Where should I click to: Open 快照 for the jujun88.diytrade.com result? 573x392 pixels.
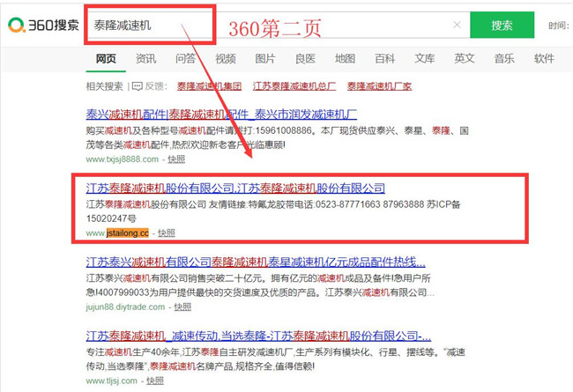182,307
